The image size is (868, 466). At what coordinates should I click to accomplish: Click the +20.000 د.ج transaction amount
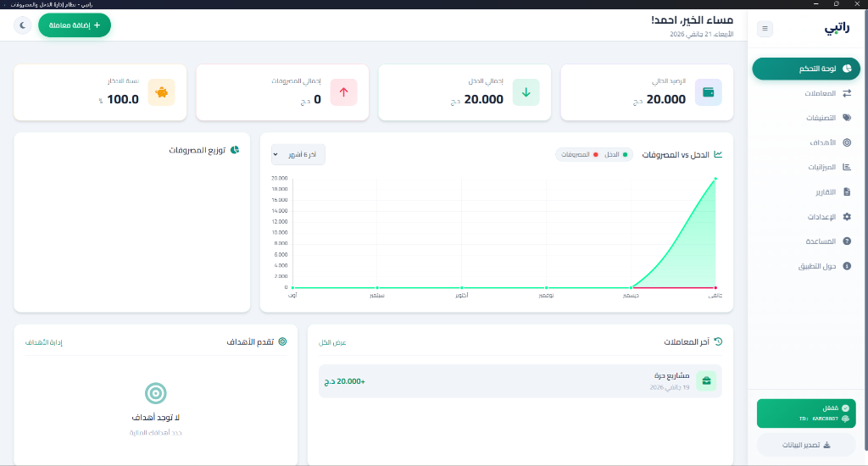344,381
